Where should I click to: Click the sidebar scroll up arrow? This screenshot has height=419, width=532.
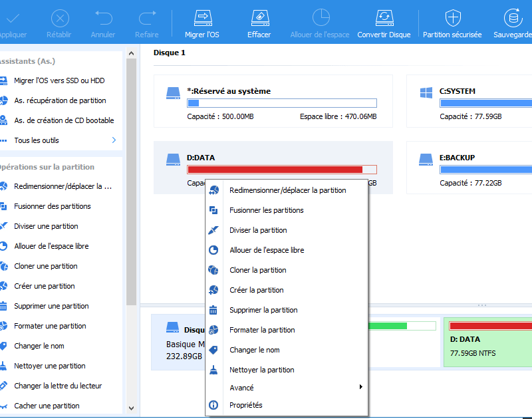point(131,53)
